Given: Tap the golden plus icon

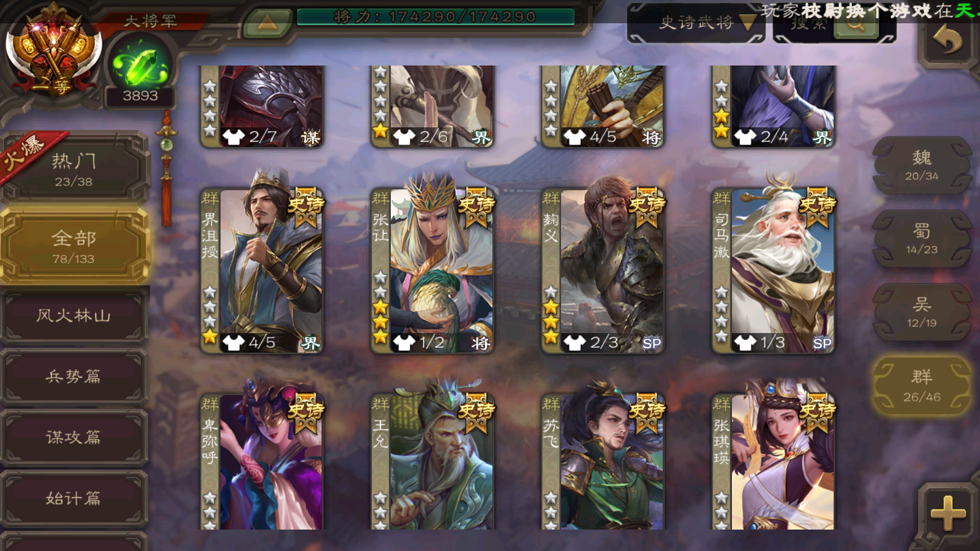Looking at the screenshot, I should pos(948,513).
